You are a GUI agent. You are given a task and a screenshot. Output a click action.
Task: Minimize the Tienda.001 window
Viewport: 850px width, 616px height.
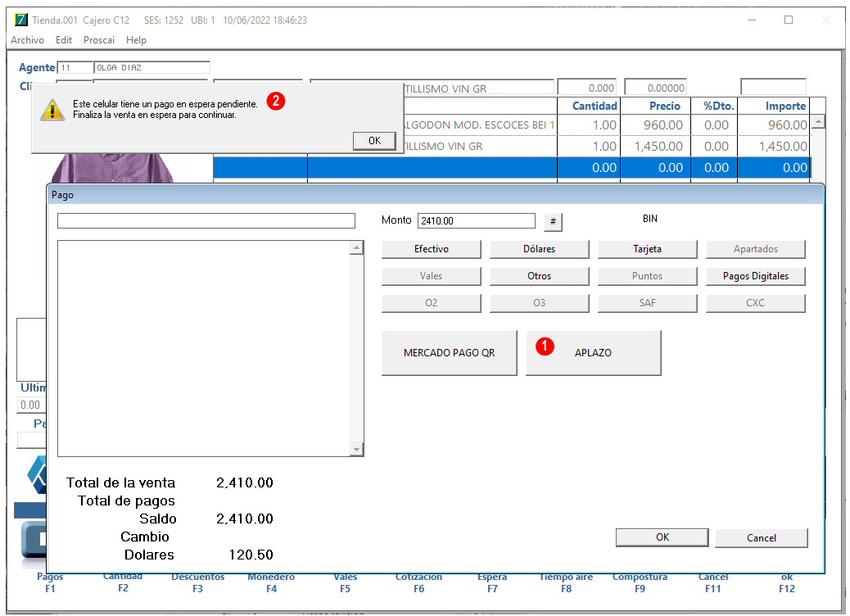[x=752, y=20]
